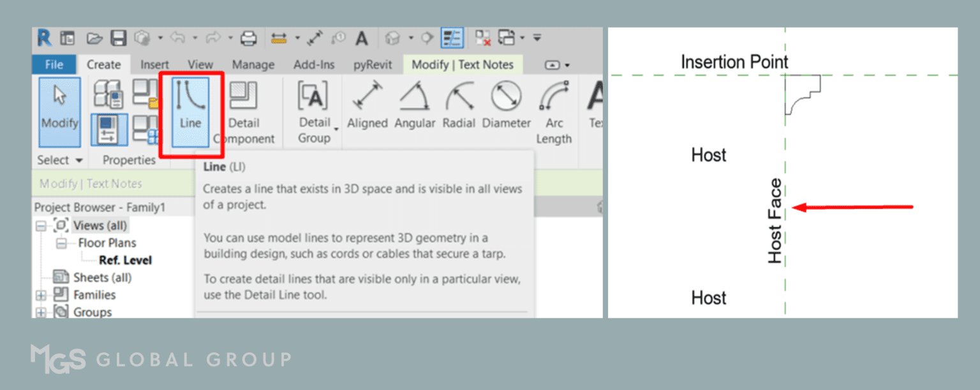This screenshot has width=980, height=390.
Task: Expand the Families node in Project Browser
Action: pos(40,294)
